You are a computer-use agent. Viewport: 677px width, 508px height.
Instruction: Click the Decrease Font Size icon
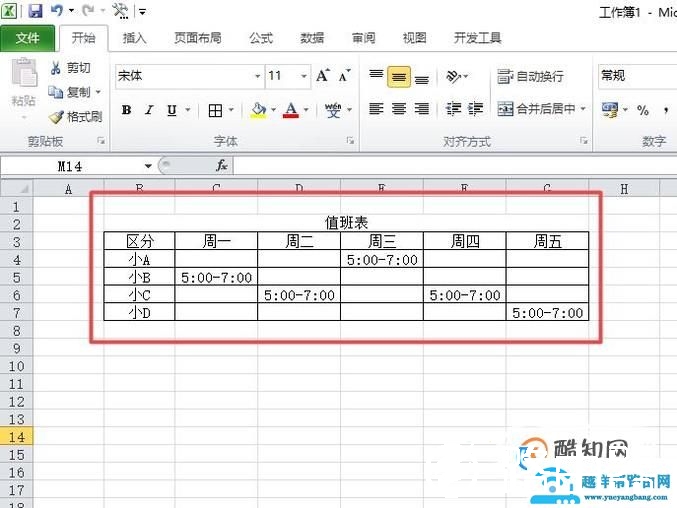point(345,76)
